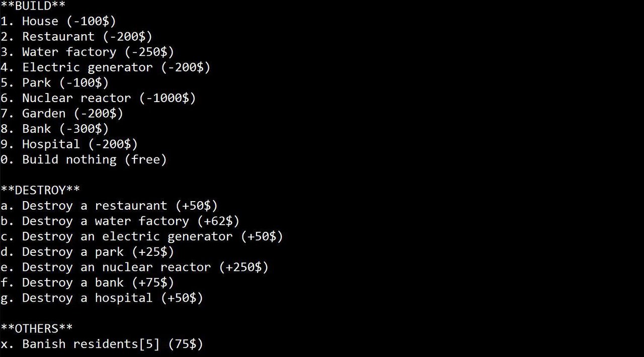Pick the Park build option
644x357 pixels.
(55, 82)
